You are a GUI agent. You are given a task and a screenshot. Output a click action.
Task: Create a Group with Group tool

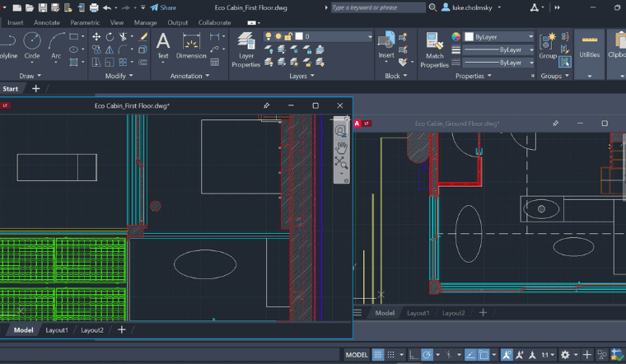pos(548,46)
